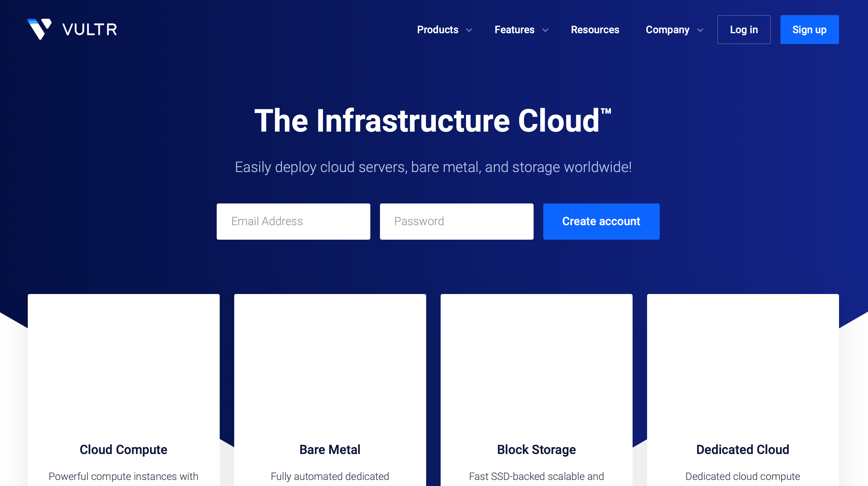868x486 pixels.
Task: Click "Fast SSD-backed scalable and" text
Action: coord(536,476)
